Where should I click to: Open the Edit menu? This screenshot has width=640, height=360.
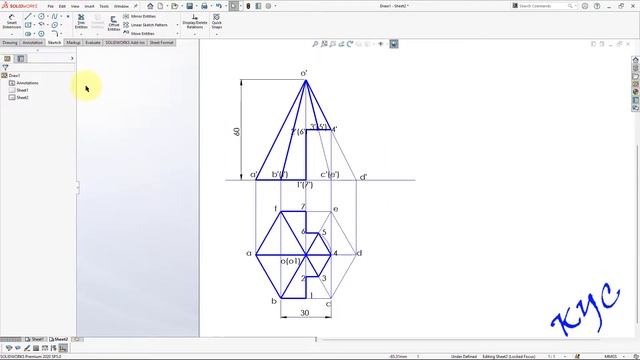[62, 6]
